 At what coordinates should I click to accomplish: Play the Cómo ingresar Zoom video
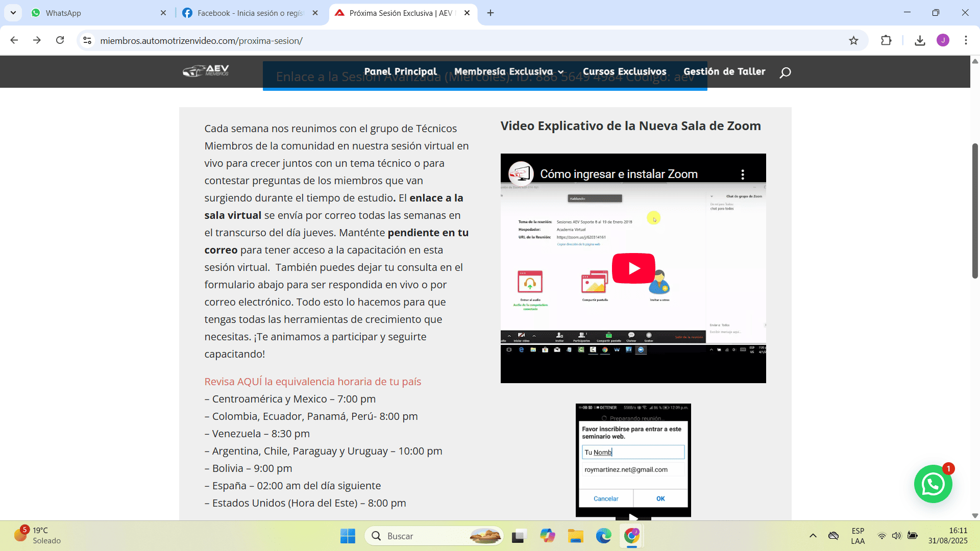point(633,268)
